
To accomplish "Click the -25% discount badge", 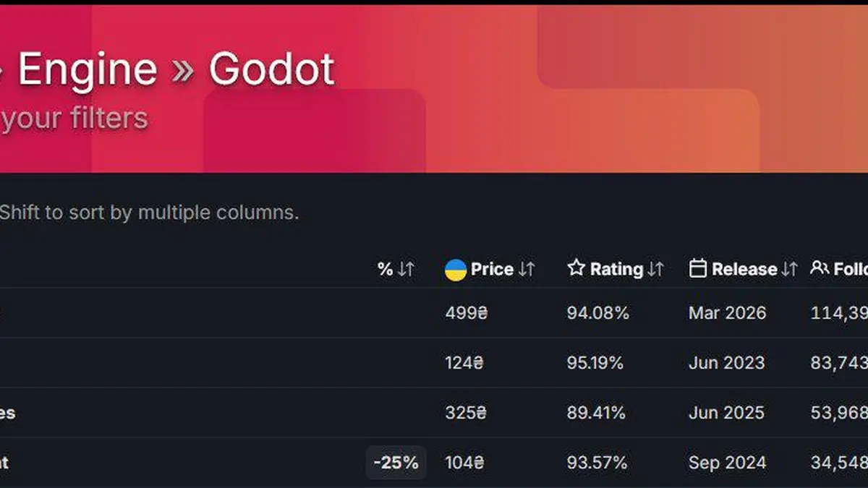I will pyautogui.click(x=396, y=462).
